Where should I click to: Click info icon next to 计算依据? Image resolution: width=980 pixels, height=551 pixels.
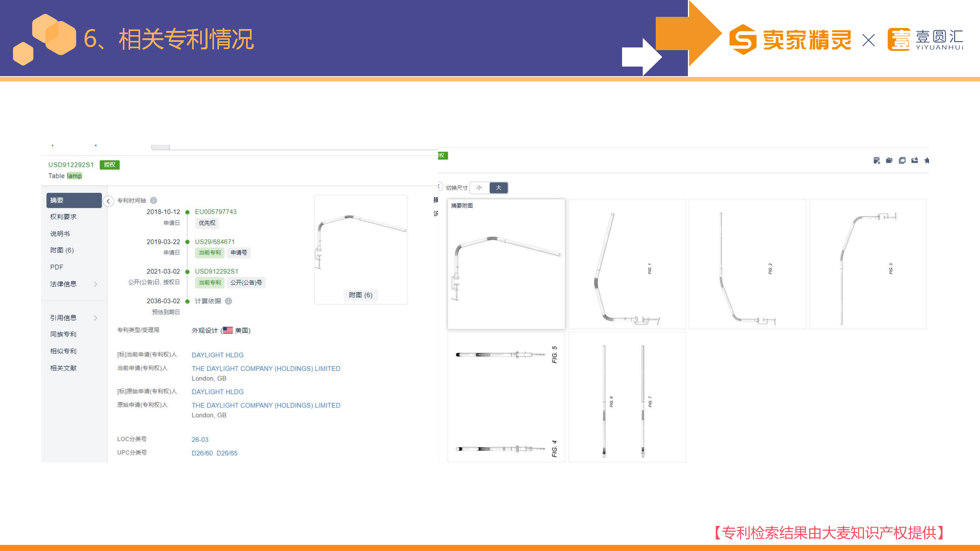[x=229, y=301]
